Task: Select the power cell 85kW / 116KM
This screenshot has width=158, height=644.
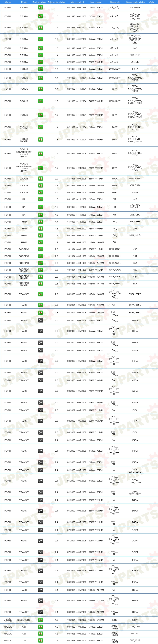Action: coord(96,179)
